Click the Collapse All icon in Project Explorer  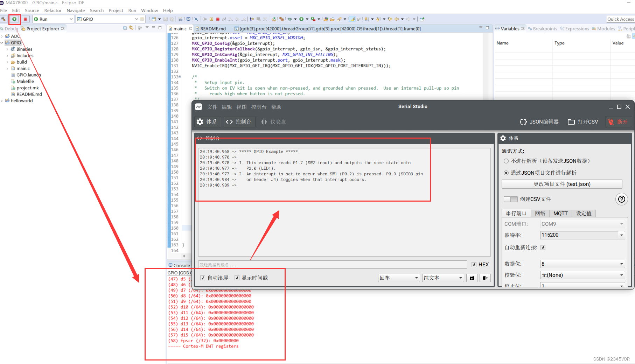coord(125,28)
